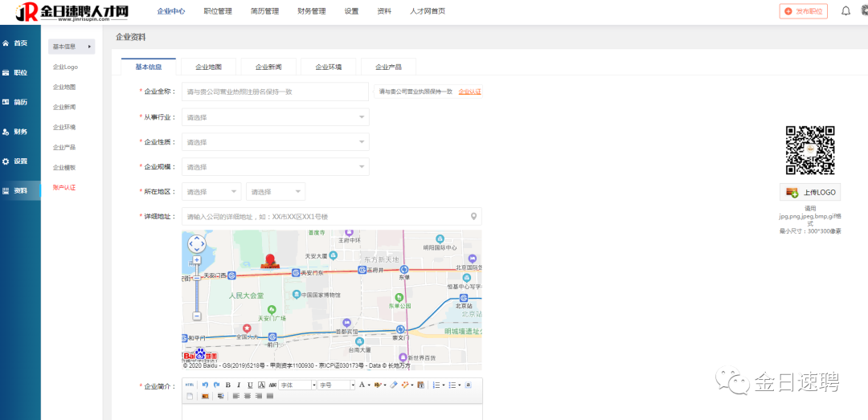
Task: Open the second 所在地区 dropdown
Action: tap(276, 191)
